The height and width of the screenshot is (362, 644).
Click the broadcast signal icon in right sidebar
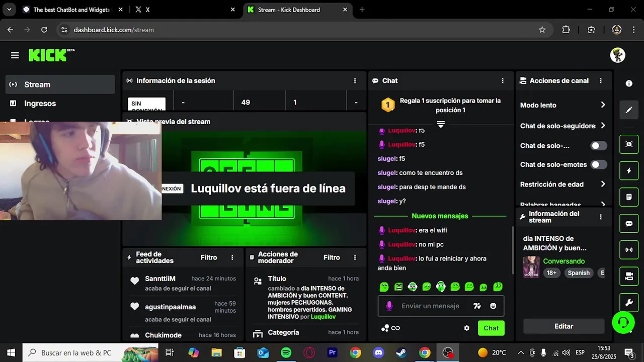pyautogui.click(x=629, y=249)
